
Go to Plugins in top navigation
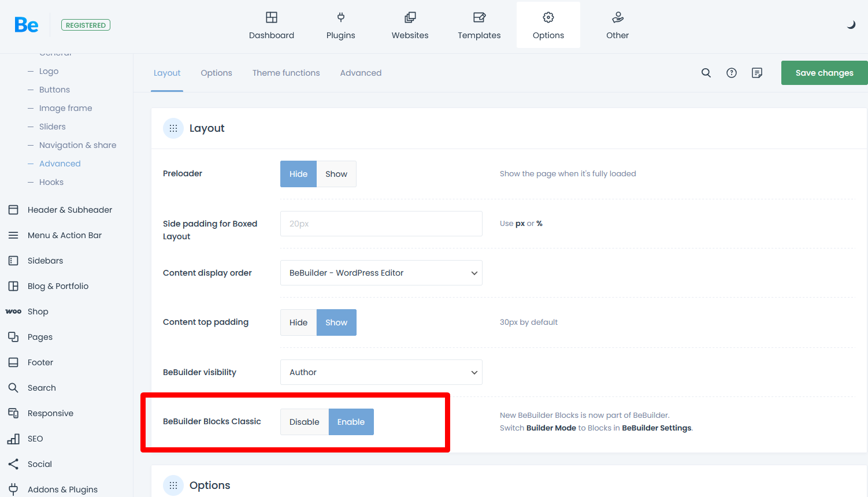tap(340, 26)
